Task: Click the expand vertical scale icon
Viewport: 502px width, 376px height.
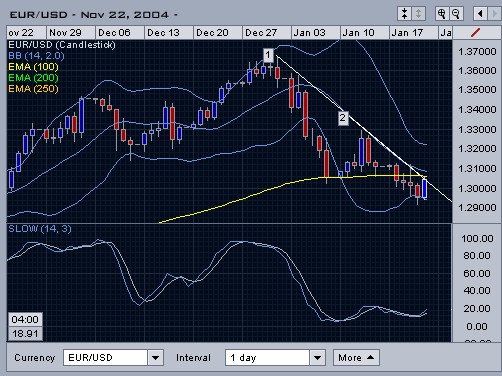Action: tap(418, 14)
